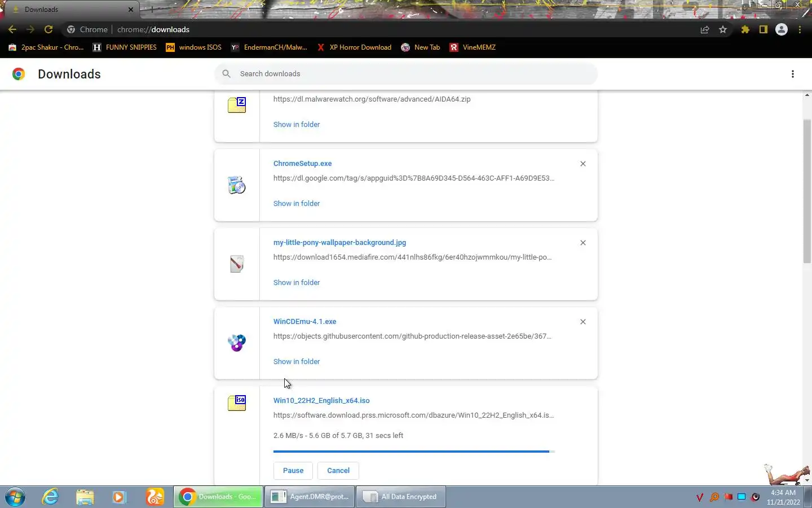
Task: Open the Windows Start orb
Action: point(15,497)
